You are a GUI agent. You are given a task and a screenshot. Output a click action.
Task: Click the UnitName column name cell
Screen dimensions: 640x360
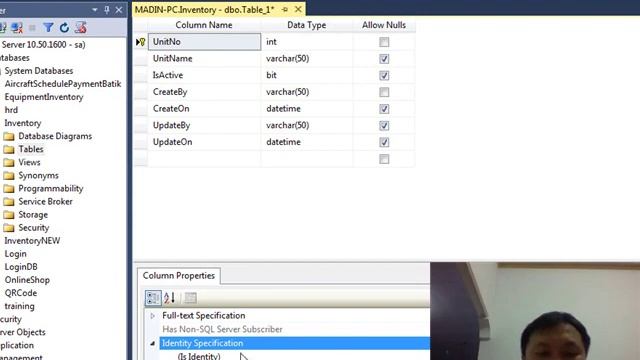pyautogui.click(x=204, y=58)
